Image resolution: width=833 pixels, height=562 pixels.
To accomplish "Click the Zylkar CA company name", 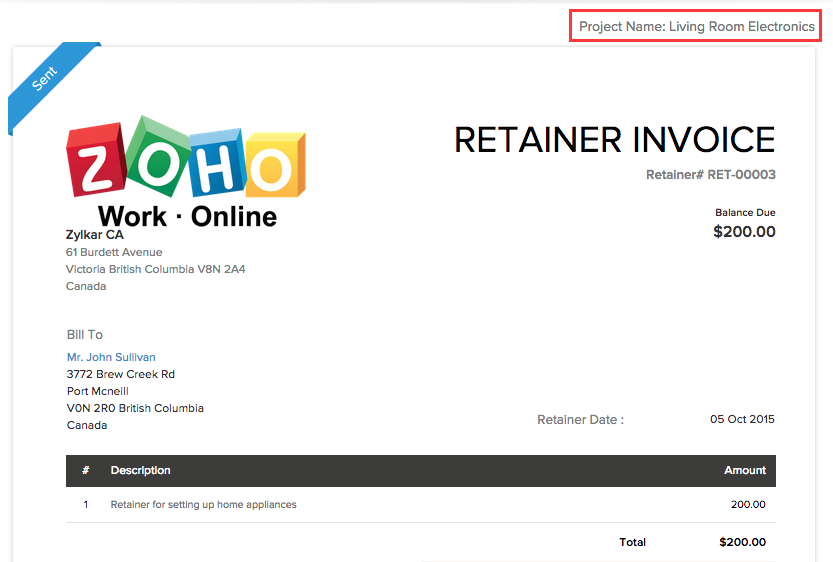I will tap(95, 235).
